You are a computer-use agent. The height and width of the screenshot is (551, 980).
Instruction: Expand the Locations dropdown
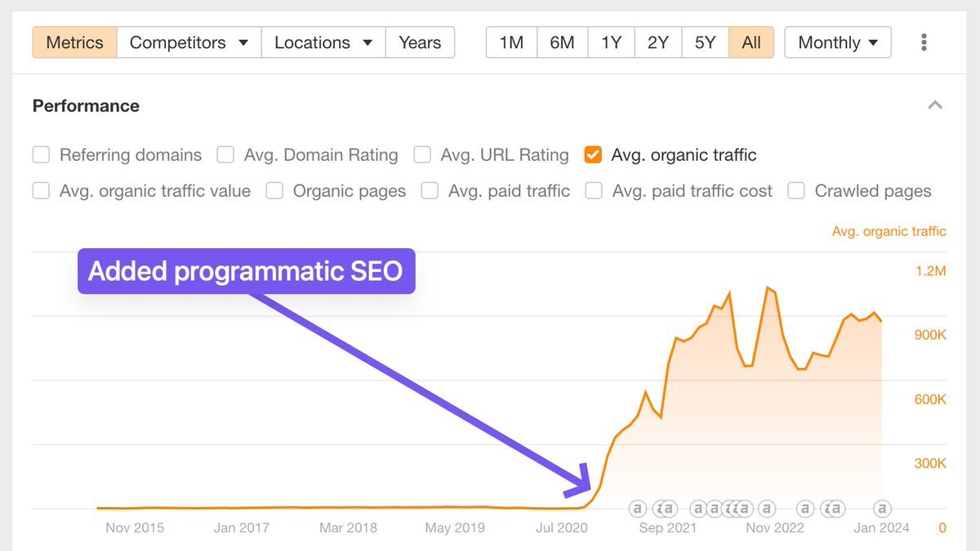pyautogui.click(x=323, y=42)
